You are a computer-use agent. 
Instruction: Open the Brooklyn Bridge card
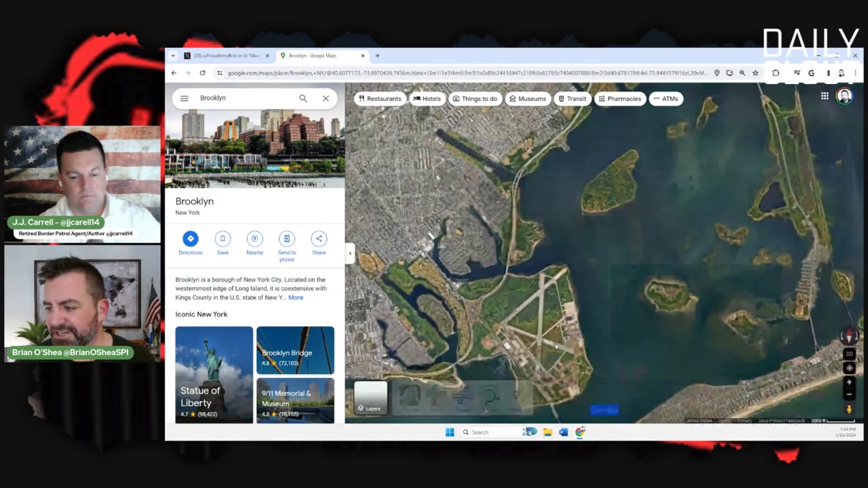[x=295, y=350]
